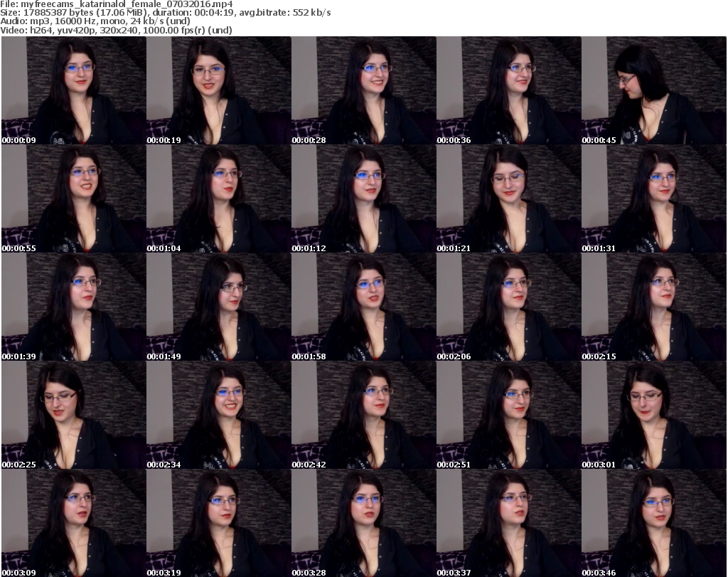The image size is (728, 577).
Task: Click the Size and duration info line
Action: pyautogui.click(x=165, y=13)
